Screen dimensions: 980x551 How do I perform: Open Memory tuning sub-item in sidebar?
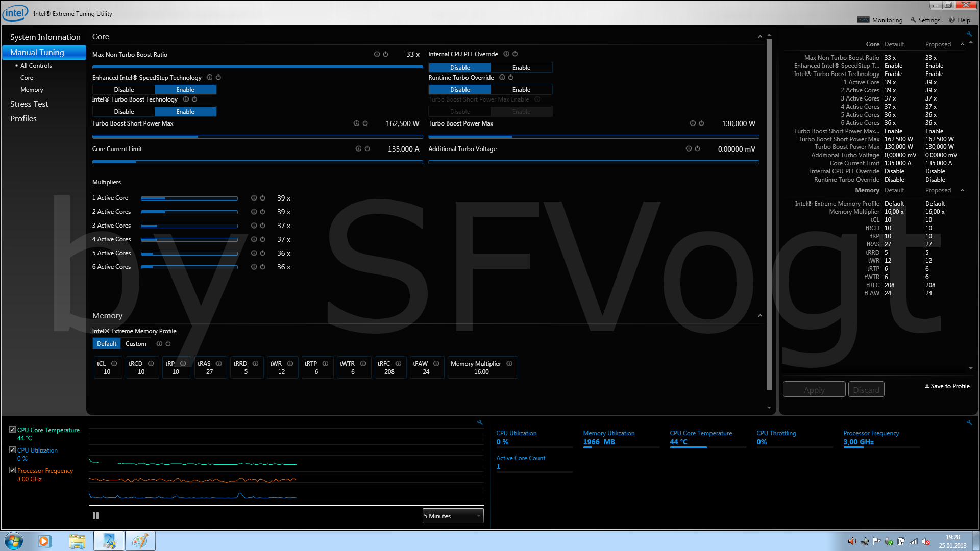[x=32, y=90]
